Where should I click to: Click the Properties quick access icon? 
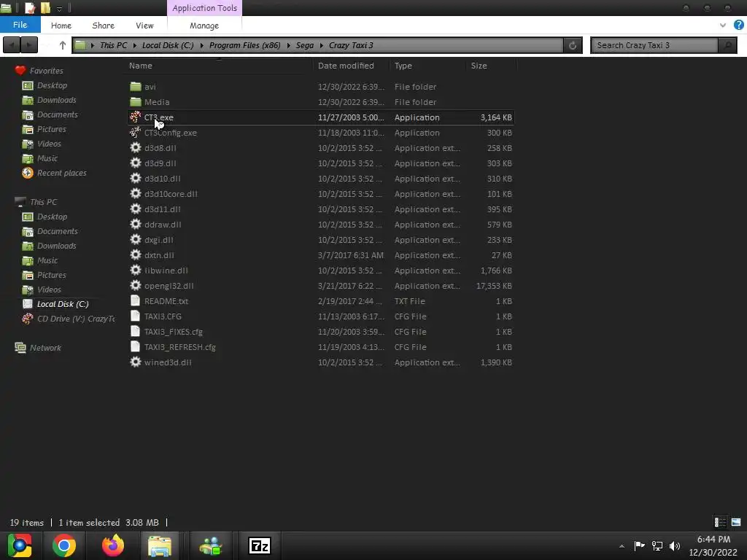[29, 7]
